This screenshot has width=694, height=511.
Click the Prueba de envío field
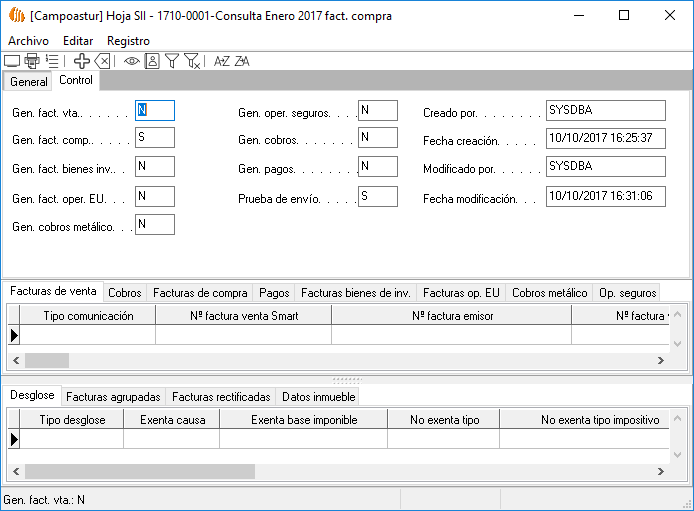(378, 196)
